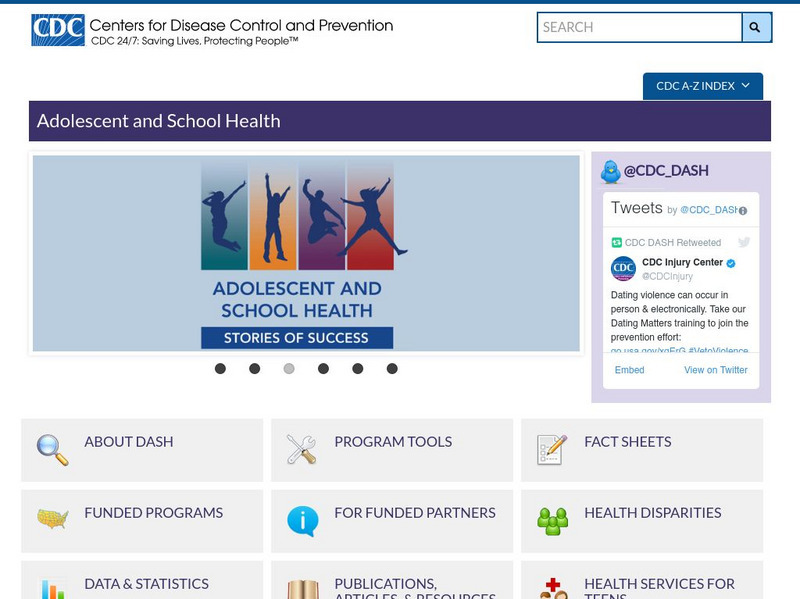The width and height of the screenshot is (800, 599).
Task: Open Publications, Articles & Resources section
Action: pos(392,580)
